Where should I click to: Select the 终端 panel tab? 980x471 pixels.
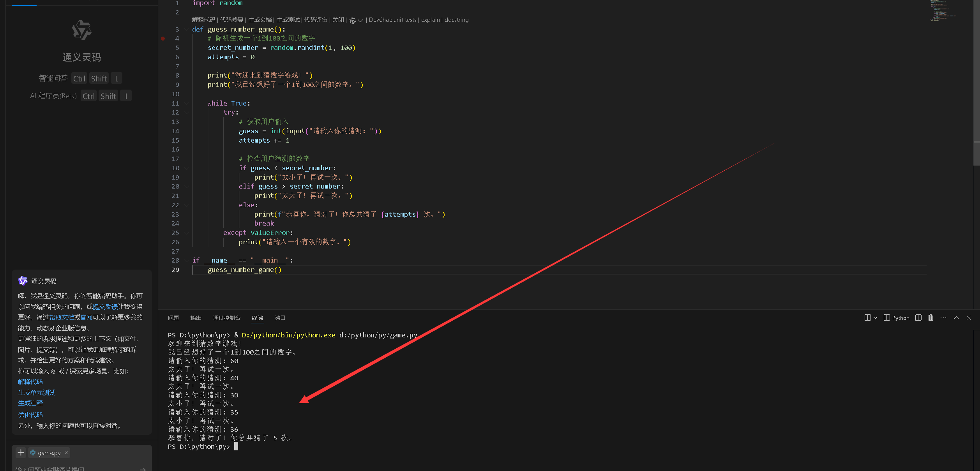(257, 318)
